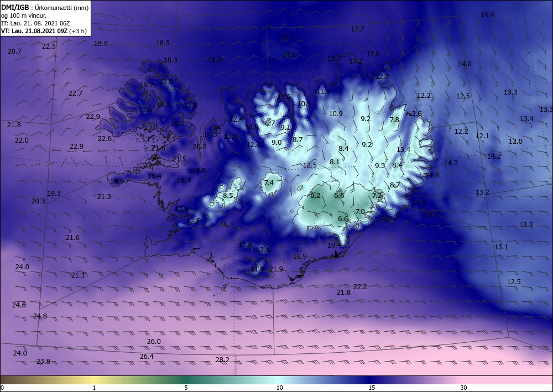Select the map value 10.9

point(336,113)
